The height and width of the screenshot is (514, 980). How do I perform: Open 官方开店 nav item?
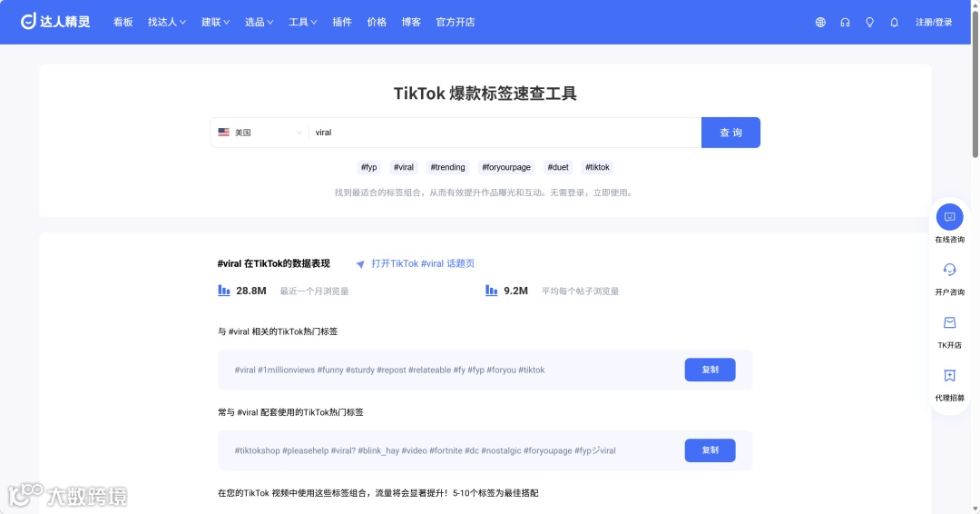point(455,22)
